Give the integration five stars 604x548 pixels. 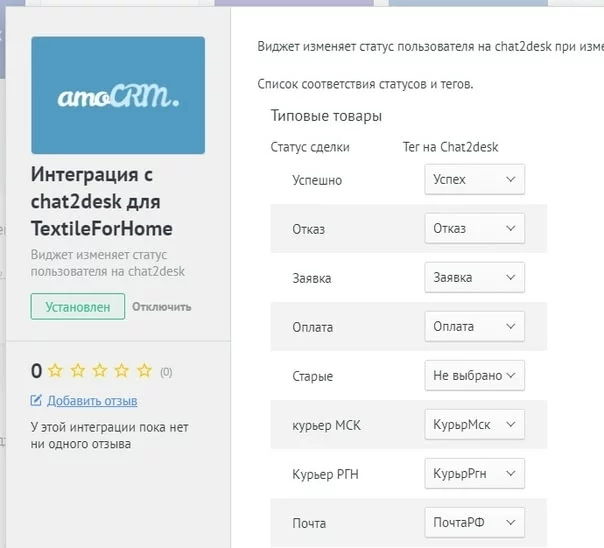point(144,371)
